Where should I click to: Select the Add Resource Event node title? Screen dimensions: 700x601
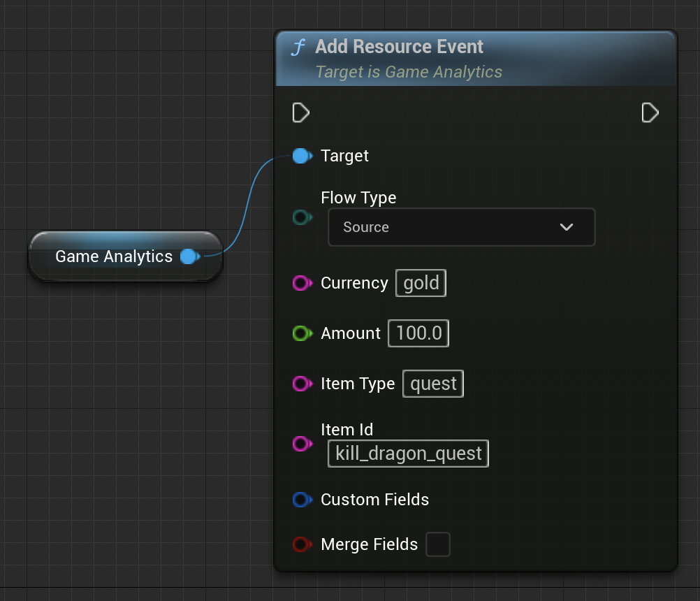tap(399, 47)
